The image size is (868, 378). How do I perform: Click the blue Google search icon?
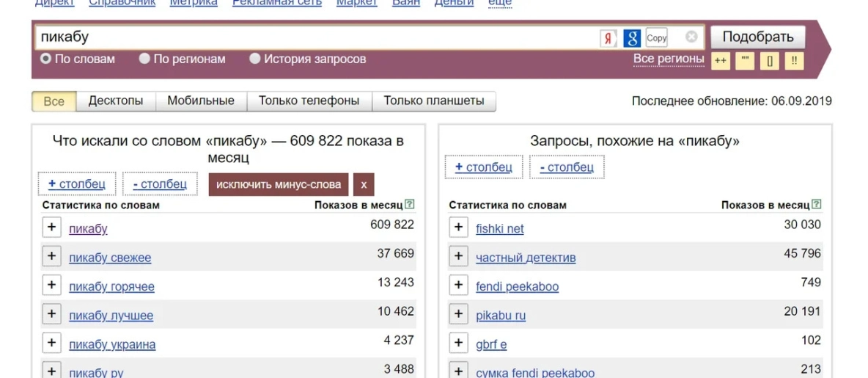pos(632,38)
